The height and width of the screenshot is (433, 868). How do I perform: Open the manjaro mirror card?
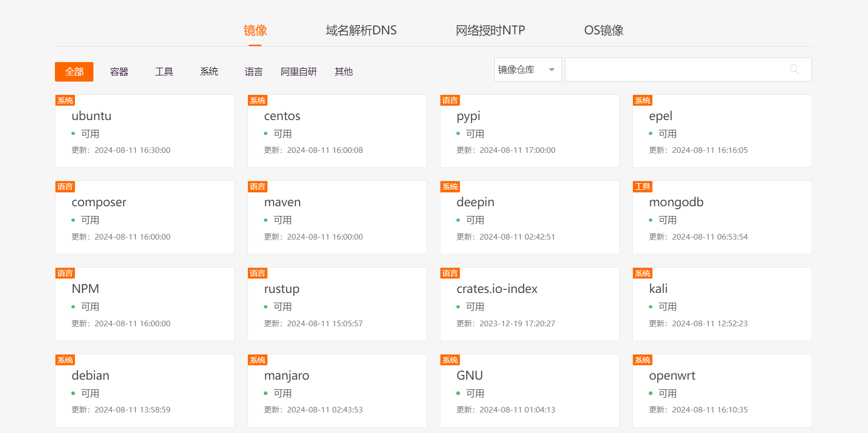[x=337, y=391]
